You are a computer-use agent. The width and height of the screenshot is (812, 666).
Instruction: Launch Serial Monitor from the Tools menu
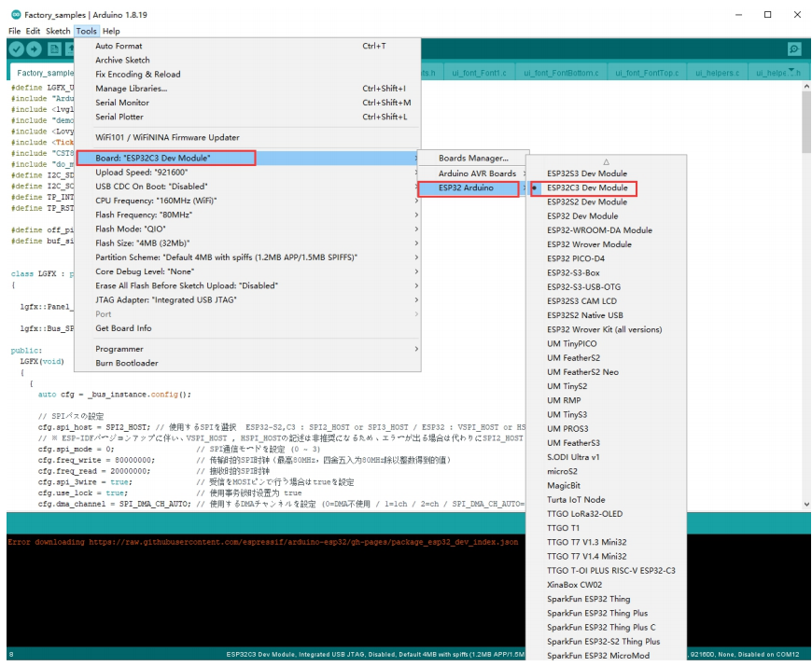[247, 103]
